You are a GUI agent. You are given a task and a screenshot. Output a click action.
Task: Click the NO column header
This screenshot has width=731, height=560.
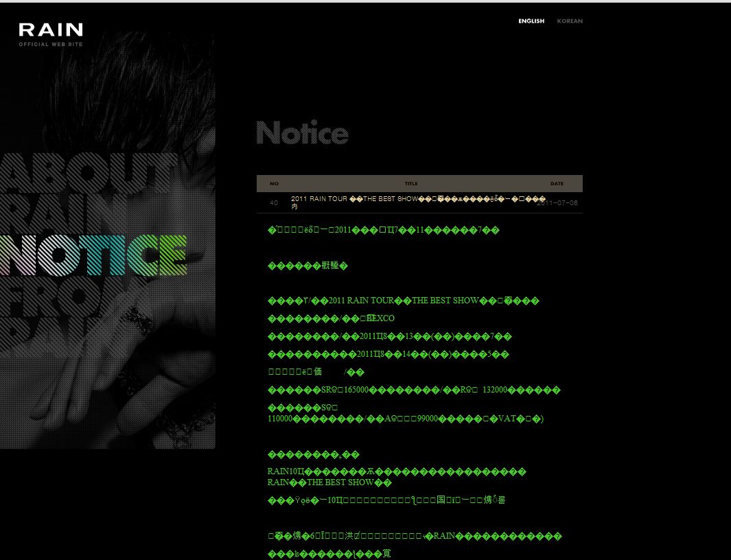click(x=274, y=184)
